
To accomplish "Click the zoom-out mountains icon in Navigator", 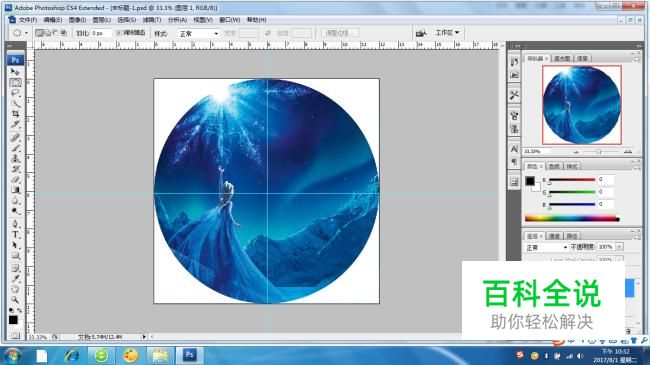I will point(576,152).
